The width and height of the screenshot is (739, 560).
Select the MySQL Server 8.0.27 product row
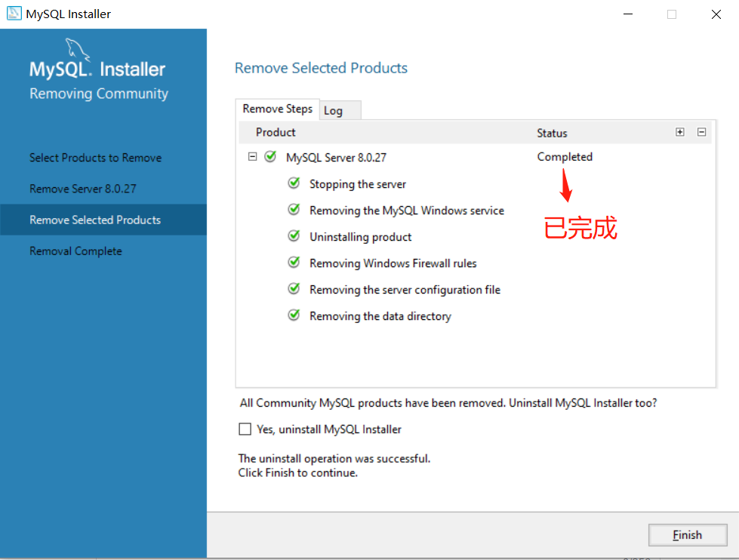point(336,157)
